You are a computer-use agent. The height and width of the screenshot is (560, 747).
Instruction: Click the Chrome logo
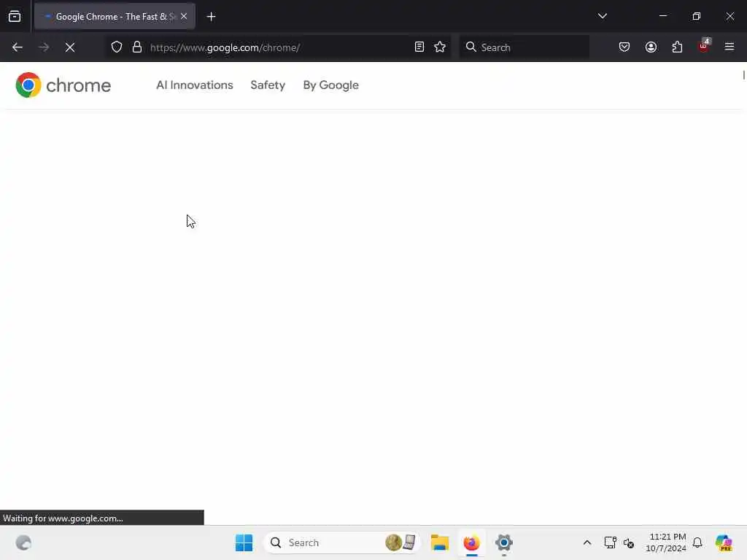pos(63,85)
